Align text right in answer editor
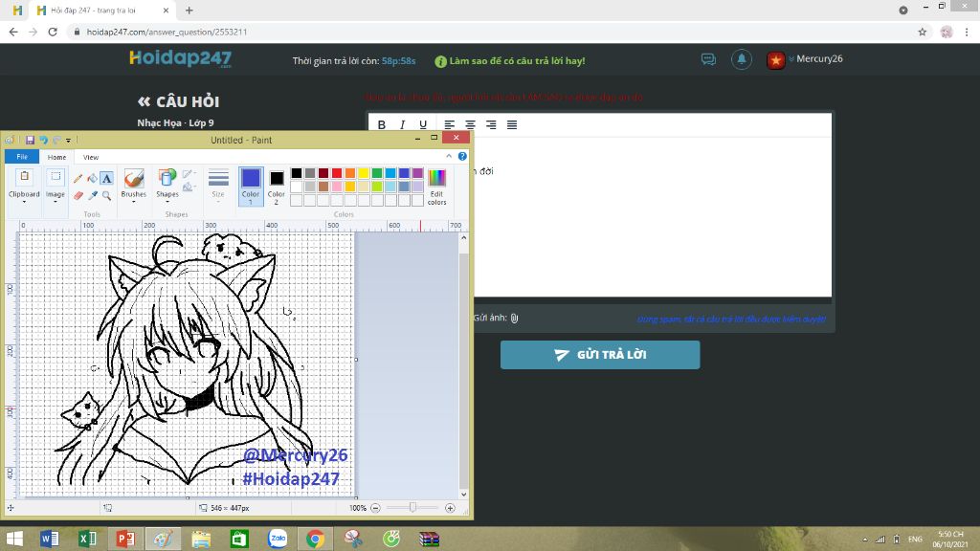 (491, 124)
